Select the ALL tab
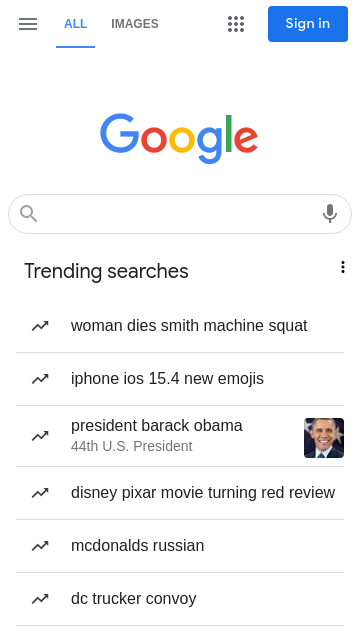The height and width of the screenshot is (640, 360). (x=76, y=24)
